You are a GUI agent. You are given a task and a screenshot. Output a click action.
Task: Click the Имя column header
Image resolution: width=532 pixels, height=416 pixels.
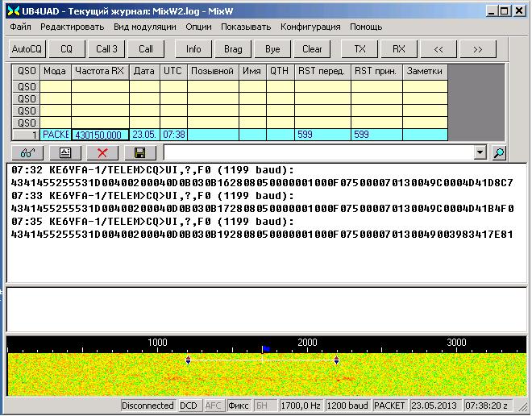[253, 72]
